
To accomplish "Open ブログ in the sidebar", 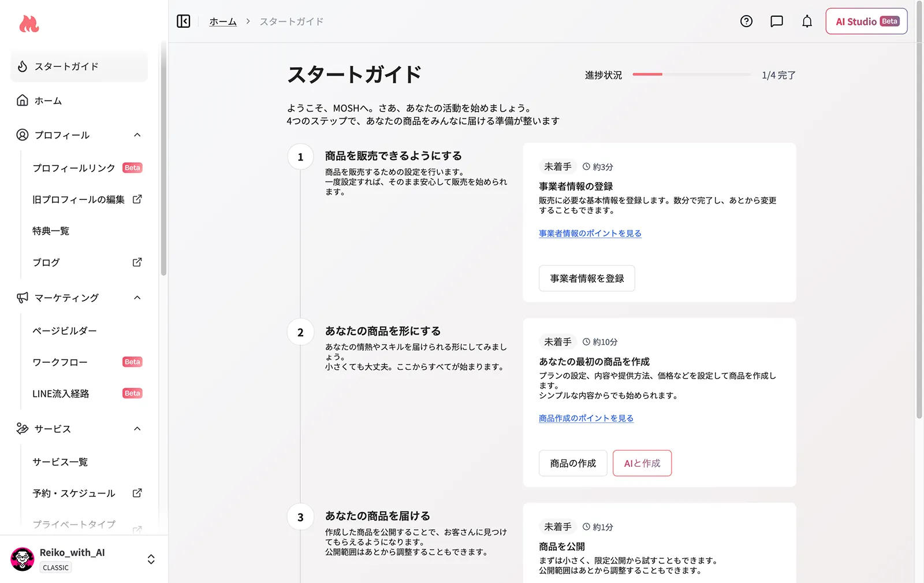I will [x=46, y=262].
